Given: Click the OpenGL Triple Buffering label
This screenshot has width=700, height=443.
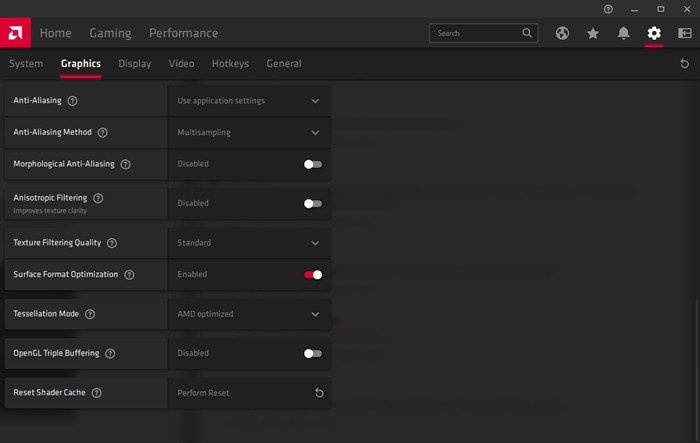Looking at the screenshot, I should click(x=56, y=353).
